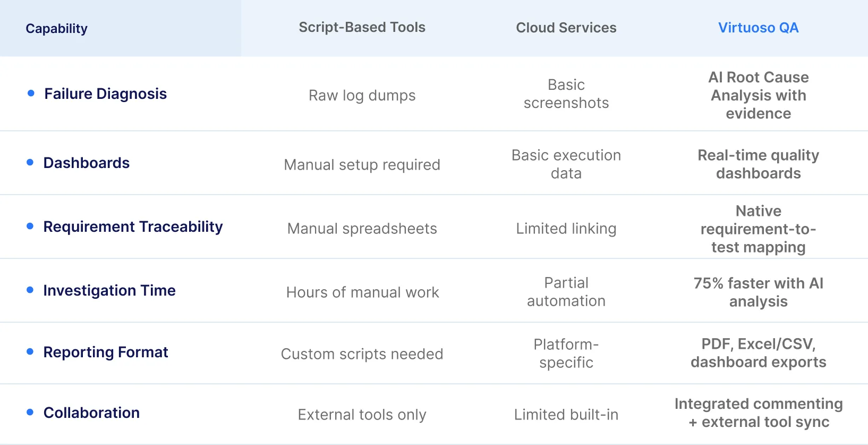The width and height of the screenshot is (868, 445).
Task: Click 75% faster with AI analysis
Action: [x=759, y=292]
